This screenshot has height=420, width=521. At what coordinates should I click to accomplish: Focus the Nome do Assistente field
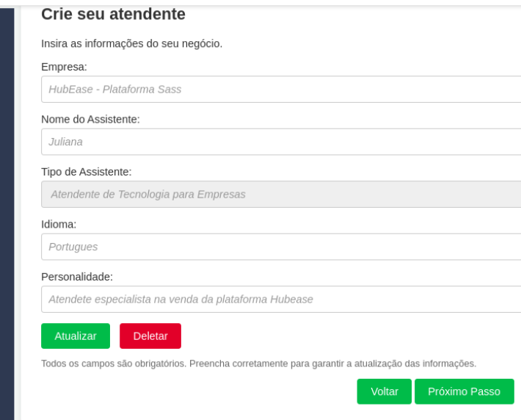pyautogui.click(x=279, y=142)
